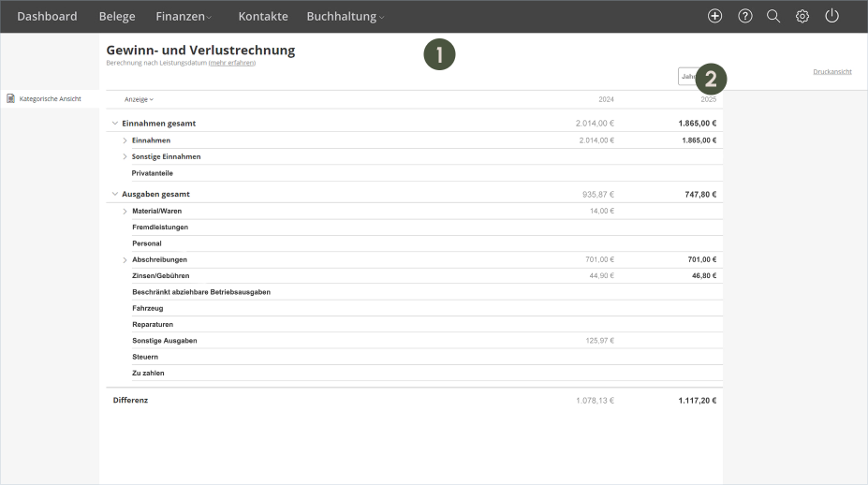The width and height of the screenshot is (868, 485).
Task: Click the search magnifier icon
Action: pos(773,16)
